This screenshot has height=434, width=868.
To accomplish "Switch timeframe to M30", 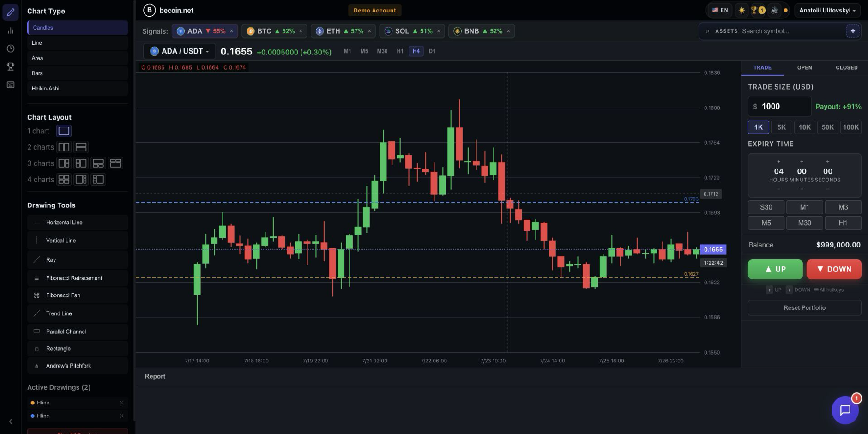I will pos(382,51).
